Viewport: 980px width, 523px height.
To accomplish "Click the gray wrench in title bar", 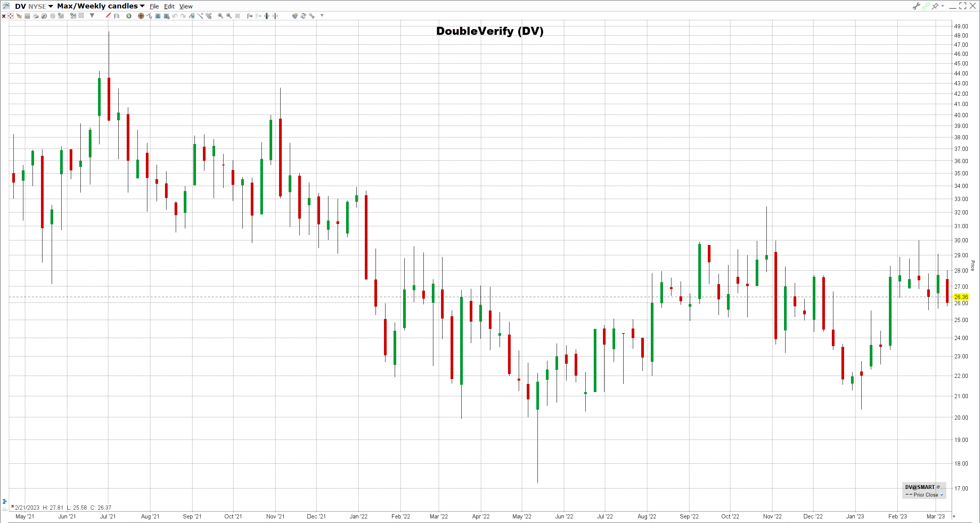I will (x=916, y=6).
